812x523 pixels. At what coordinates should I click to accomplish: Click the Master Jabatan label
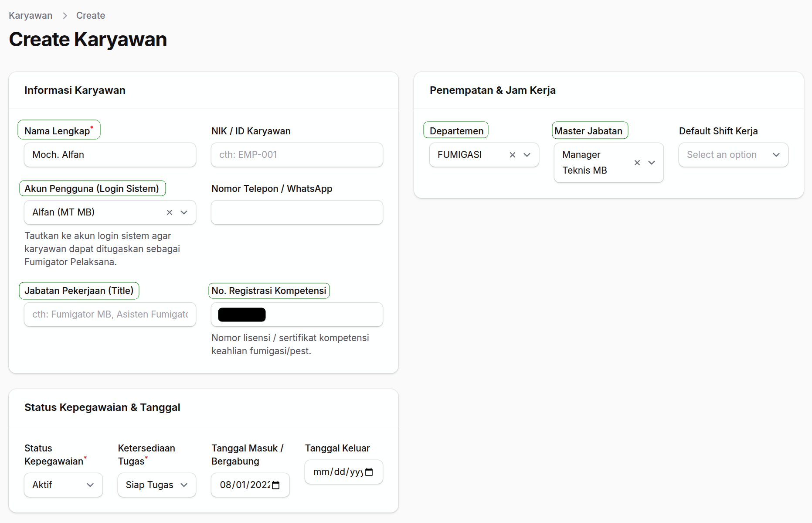point(588,131)
